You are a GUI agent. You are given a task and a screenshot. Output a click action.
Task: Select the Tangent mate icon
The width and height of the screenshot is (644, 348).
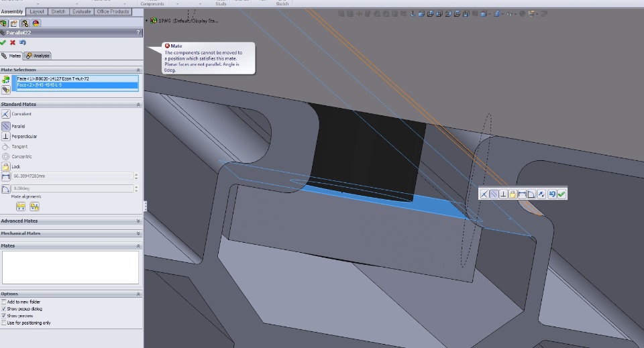click(6, 146)
